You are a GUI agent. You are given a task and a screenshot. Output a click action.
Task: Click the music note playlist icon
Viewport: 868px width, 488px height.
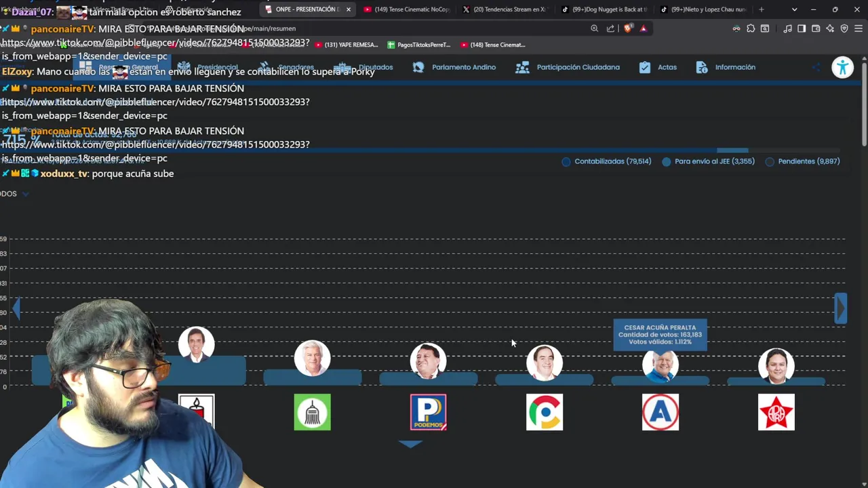(787, 28)
